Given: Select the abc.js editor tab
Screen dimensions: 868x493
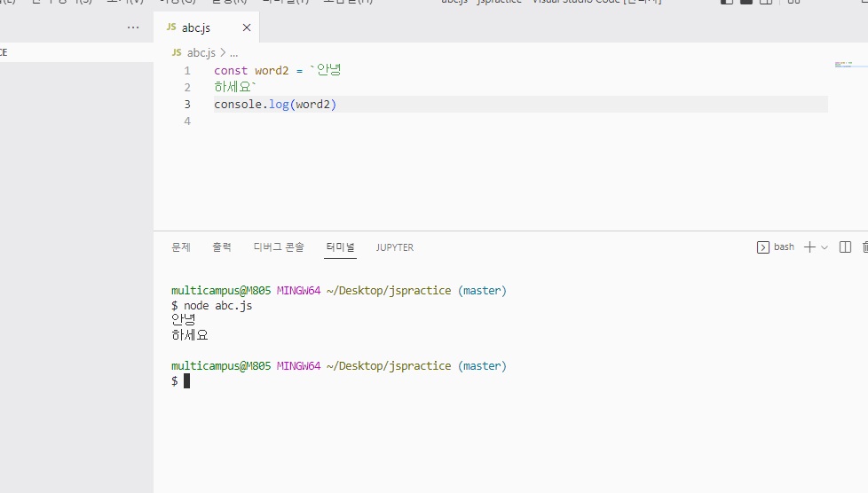Looking at the screenshot, I should [206, 27].
